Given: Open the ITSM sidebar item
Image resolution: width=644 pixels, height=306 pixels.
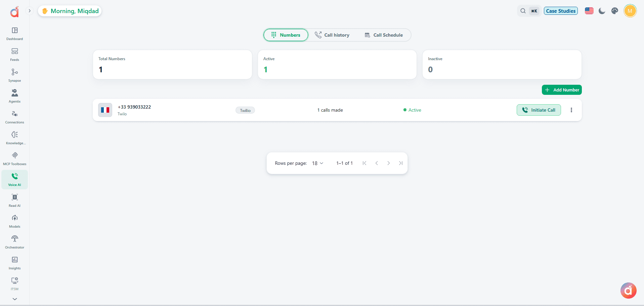Looking at the screenshot, I should (x=15, y=284).
